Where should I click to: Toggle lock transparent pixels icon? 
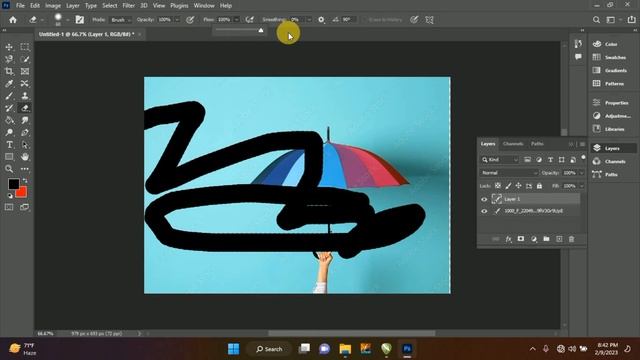498,186
